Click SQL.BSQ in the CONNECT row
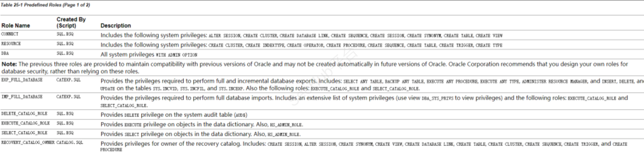The width and height of the screenshot is (644, 152). click(x=65, y=34)
